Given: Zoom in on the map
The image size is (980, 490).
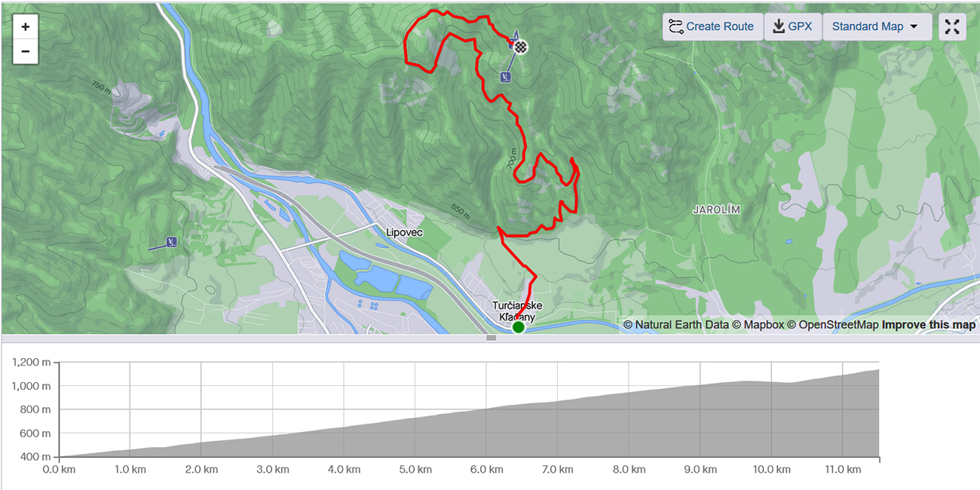Looking at the screenshot, I should (26, 26).
